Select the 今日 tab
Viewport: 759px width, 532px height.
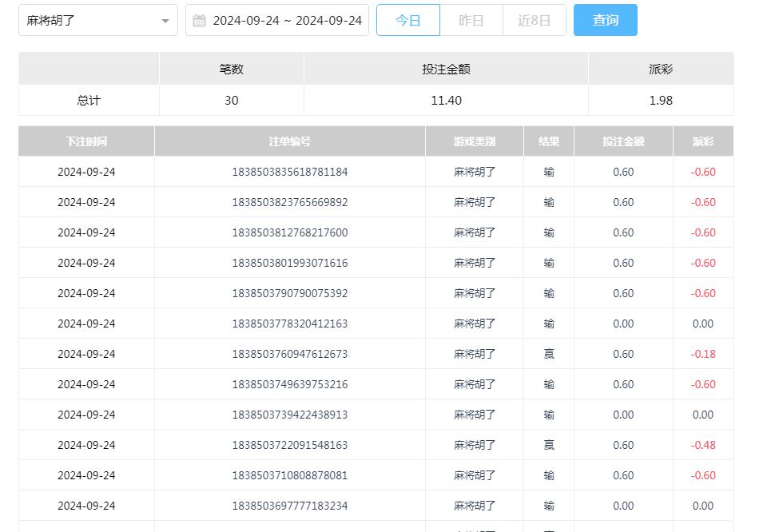pyautogui.click(x=407, y=21)
